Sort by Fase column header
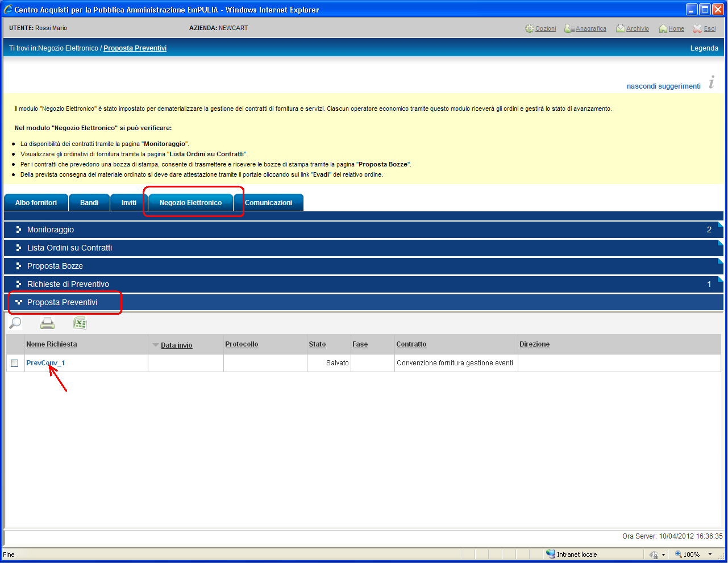The height and width of the screenshot is (563, 728). tap(360, 344)
